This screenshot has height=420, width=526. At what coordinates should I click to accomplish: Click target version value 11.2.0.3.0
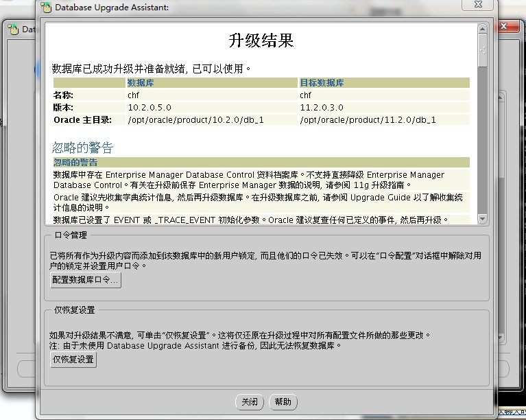tap(322, 108)
